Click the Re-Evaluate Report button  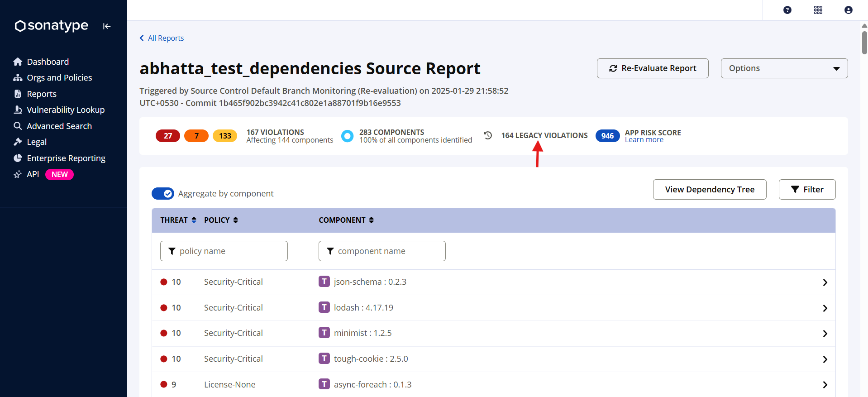653,68
